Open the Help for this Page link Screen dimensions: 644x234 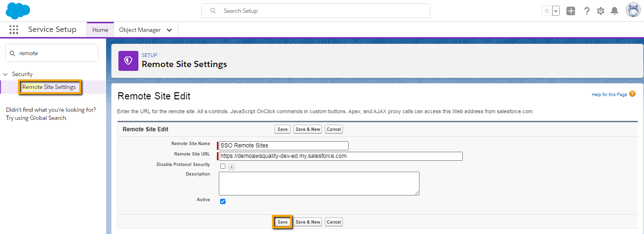pyautogui.click(x=609, y=95)
